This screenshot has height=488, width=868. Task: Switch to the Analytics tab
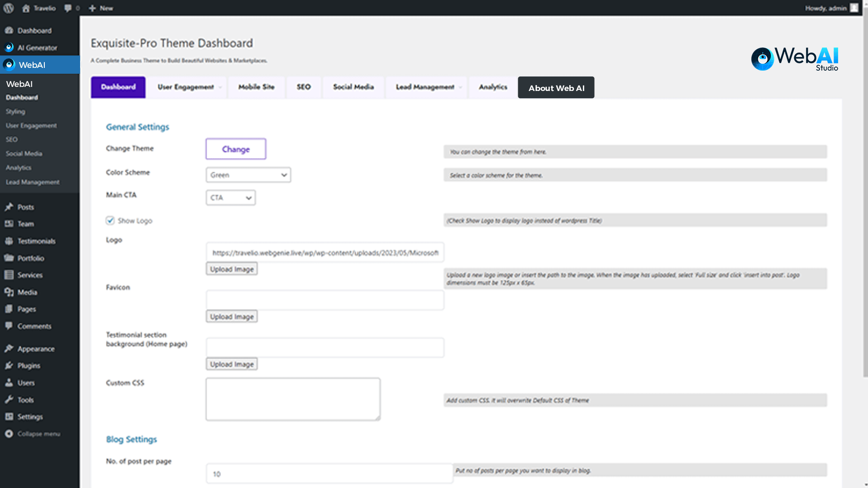[493, 87]
